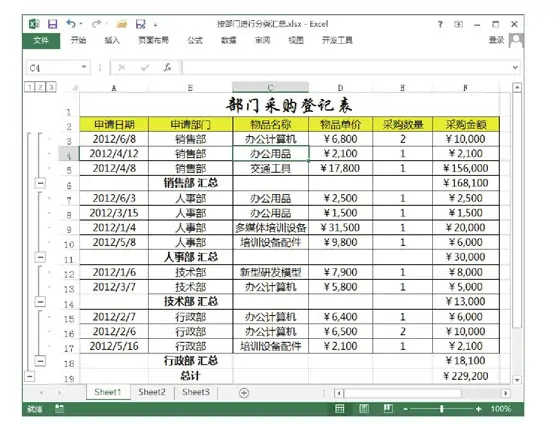Switch to Normal view
Screen dimensions: 560x424
point(340,409)
